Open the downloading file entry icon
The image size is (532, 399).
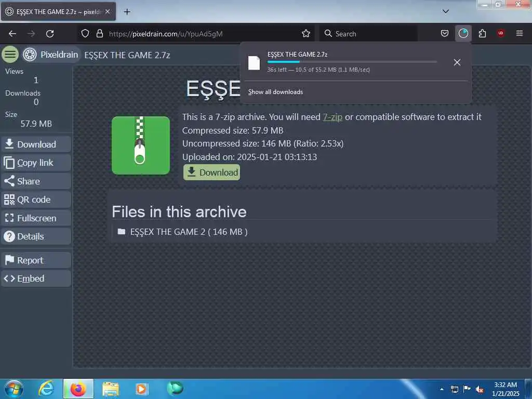tap(254, 63)
